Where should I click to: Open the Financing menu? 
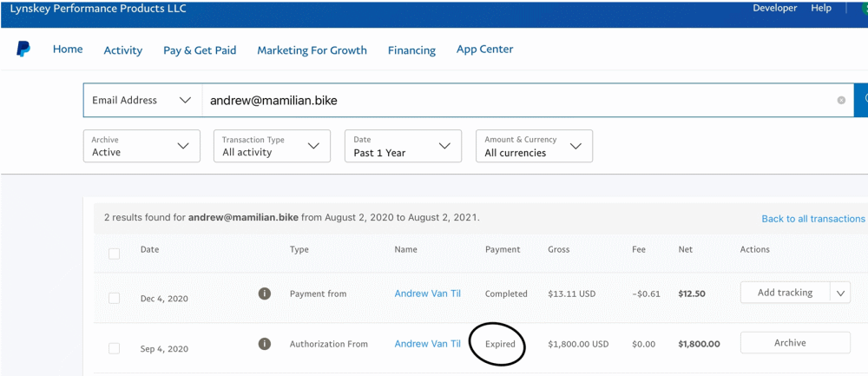pos(411,50)
